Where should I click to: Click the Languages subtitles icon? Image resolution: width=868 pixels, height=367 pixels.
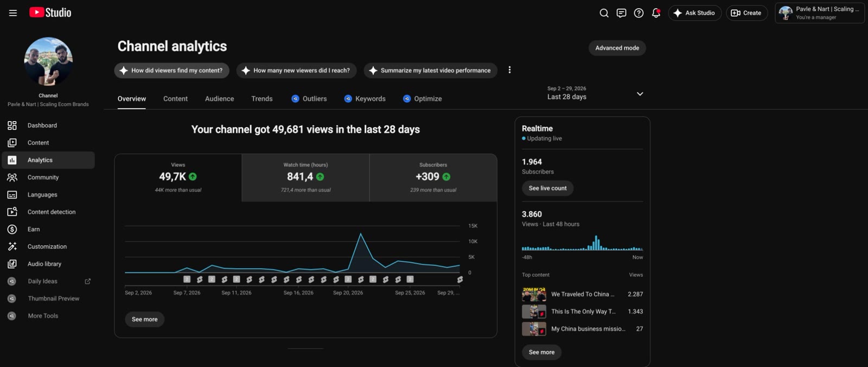12,195
